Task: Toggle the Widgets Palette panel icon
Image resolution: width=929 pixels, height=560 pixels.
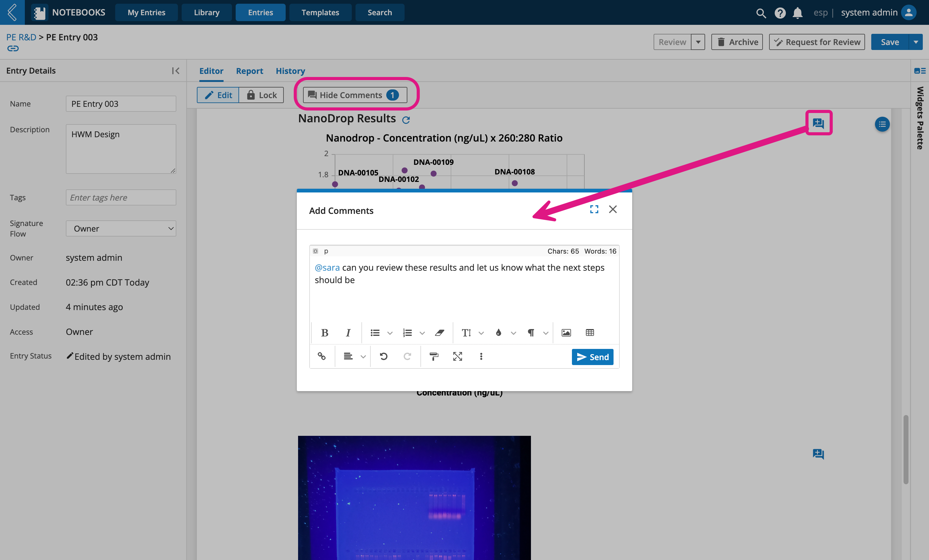Action: click(x=920, y=71)
